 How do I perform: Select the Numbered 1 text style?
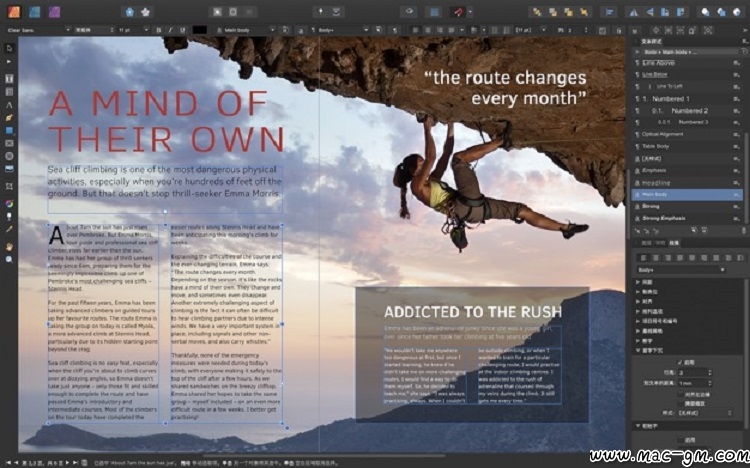pos(686,99)
